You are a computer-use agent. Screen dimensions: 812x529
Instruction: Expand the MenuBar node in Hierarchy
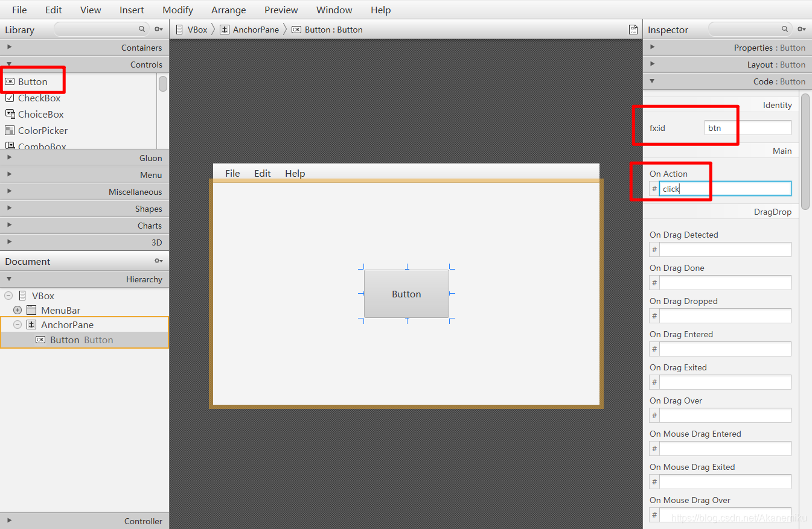pyautogui.click(x=18, y=310)
